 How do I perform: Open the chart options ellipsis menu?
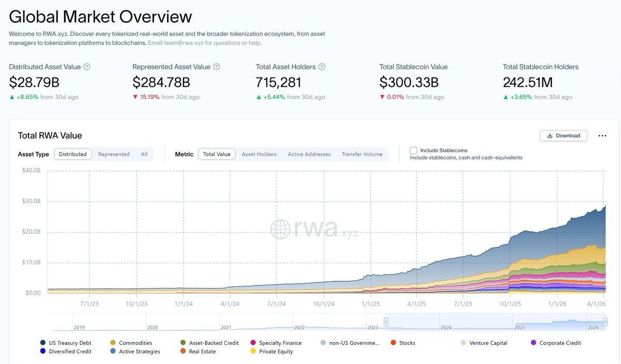pos(602,135)
